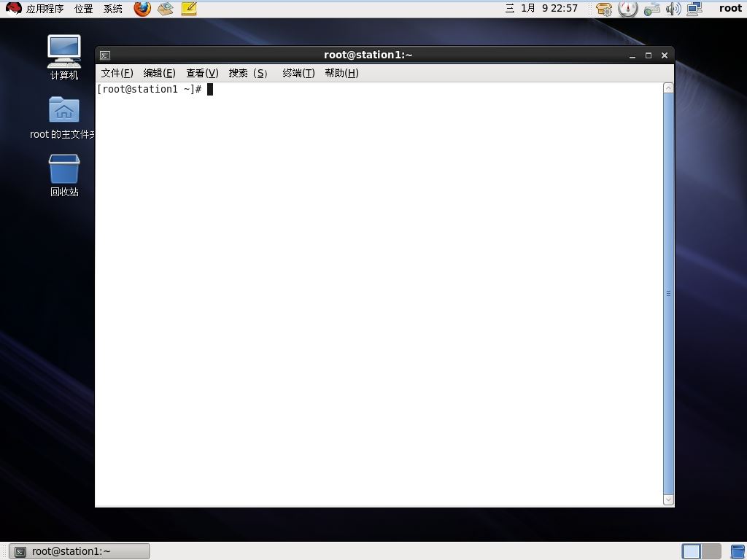747x560 pixels.
Task: Click the terminal scrollbar up arrow
Action: [668, 88]
